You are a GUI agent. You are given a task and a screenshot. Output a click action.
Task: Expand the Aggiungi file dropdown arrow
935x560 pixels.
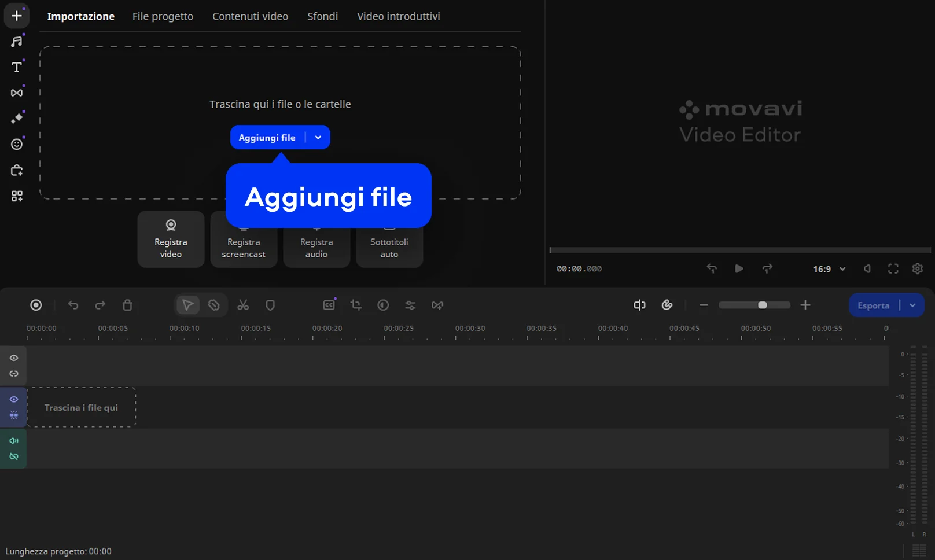318,138
